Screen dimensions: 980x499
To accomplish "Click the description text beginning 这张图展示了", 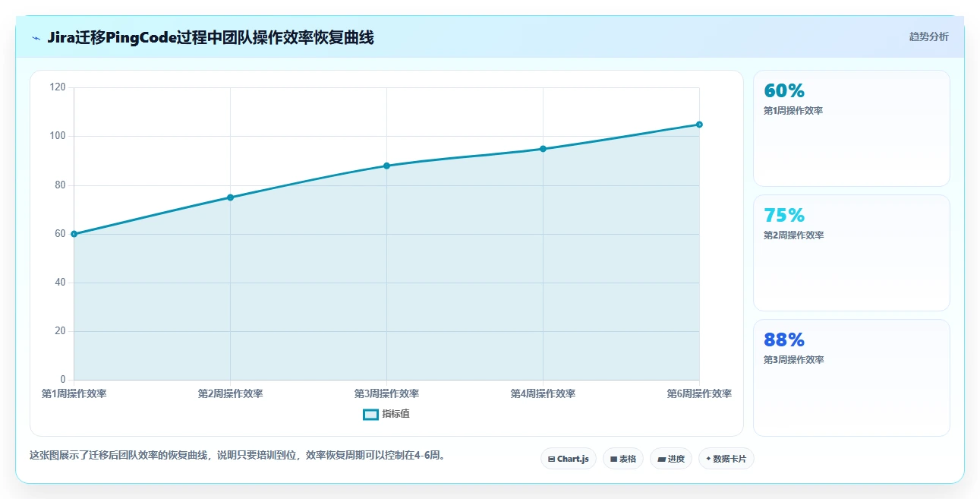I will [238, 456].
